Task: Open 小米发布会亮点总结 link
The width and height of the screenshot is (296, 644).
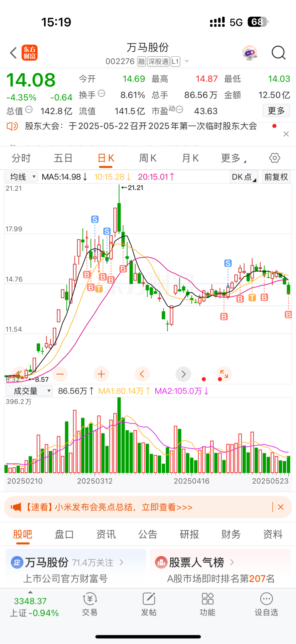Action: tap(123, 507)
